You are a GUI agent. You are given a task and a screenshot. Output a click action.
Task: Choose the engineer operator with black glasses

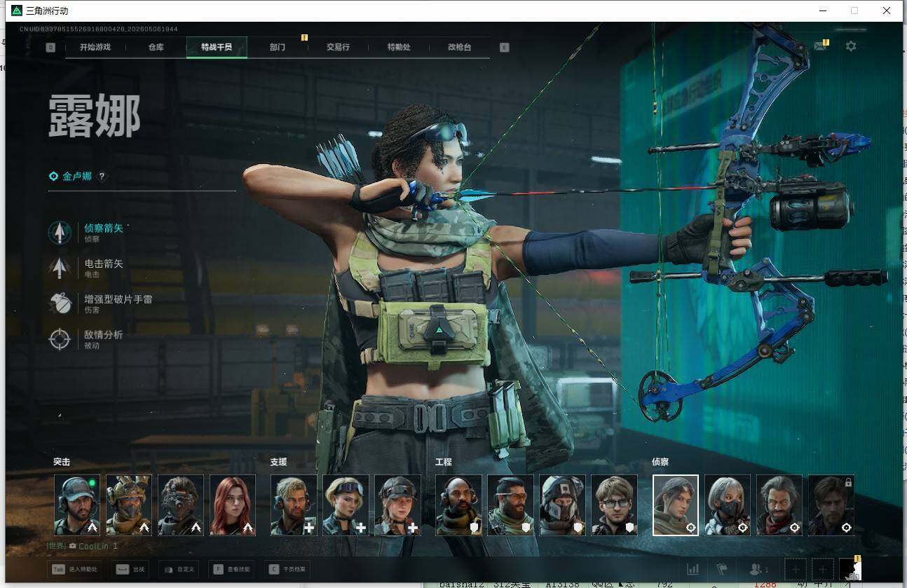click(614, 505)
